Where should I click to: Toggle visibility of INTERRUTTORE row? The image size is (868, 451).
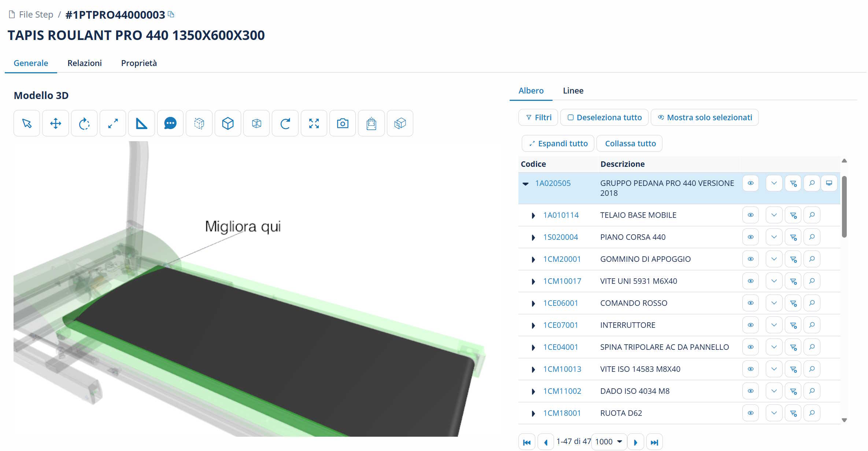750,325
